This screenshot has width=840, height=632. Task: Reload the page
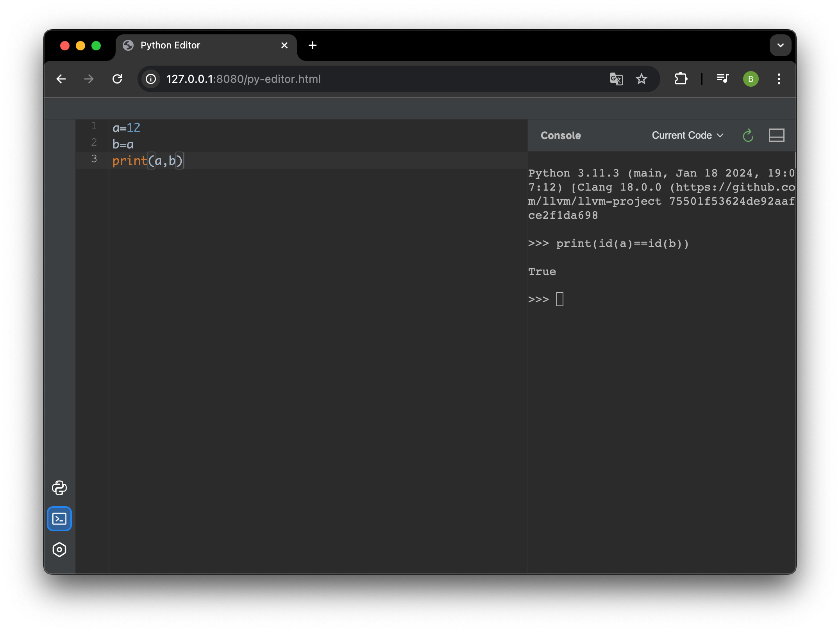117,79
